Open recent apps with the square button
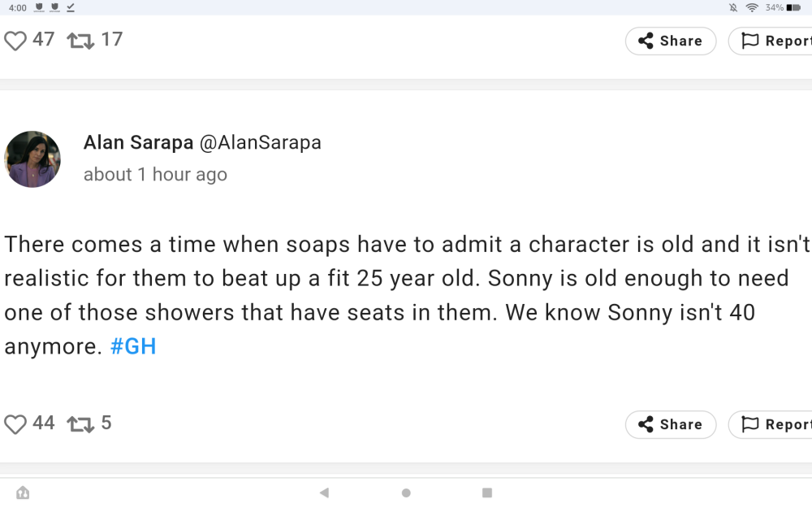 pos(487,492)
